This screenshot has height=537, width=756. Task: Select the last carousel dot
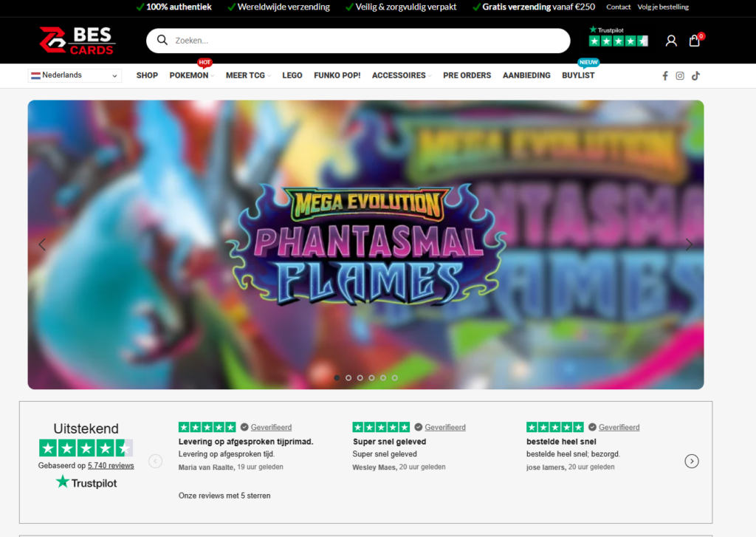pos(395,377)
